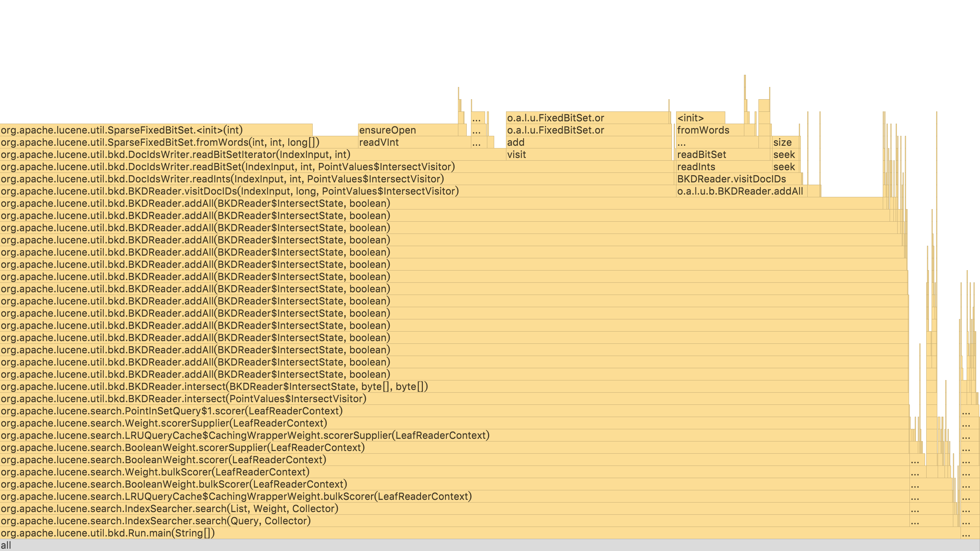Select the short 'fromWords' frame
Image resolution: width=980 pixels, height=551 pixels.
[x=710, y=130]
